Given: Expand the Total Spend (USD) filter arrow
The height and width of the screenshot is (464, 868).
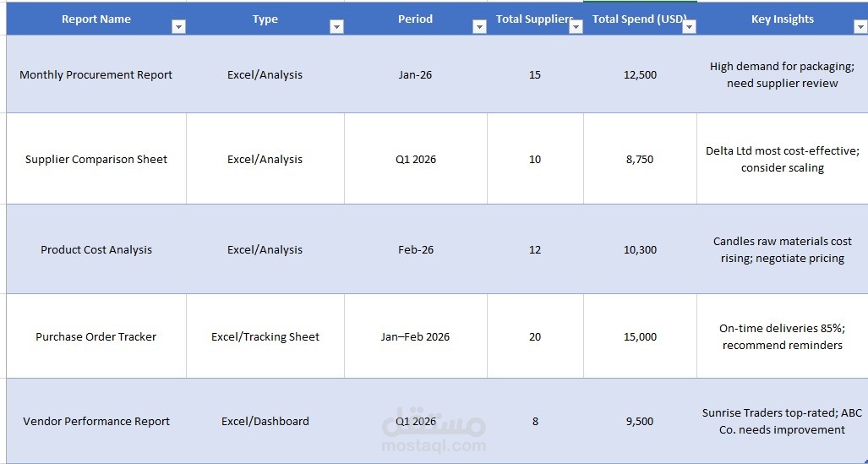Looking at the screenshot, I should [689, 27].
